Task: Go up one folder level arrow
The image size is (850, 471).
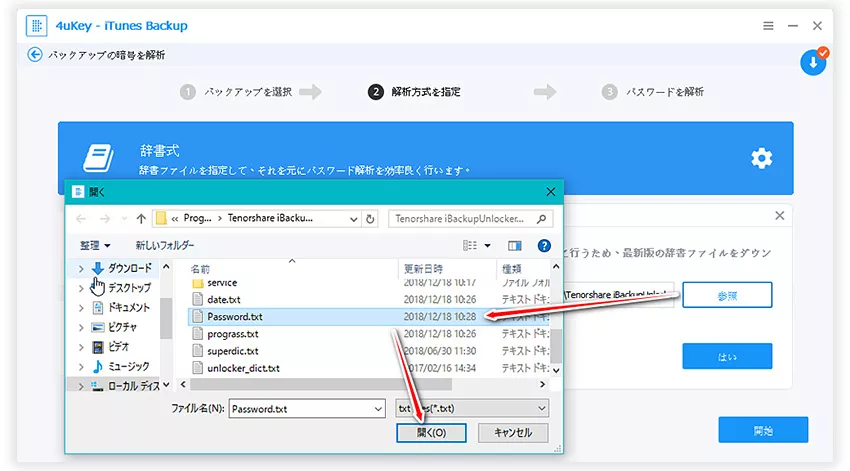Action: point(139,218)
